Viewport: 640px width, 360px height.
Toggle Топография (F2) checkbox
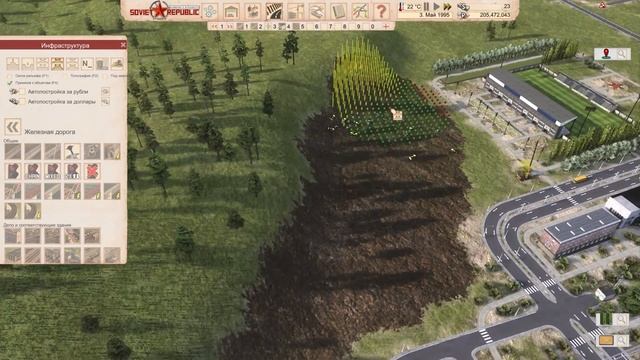(x=66, y=76)
